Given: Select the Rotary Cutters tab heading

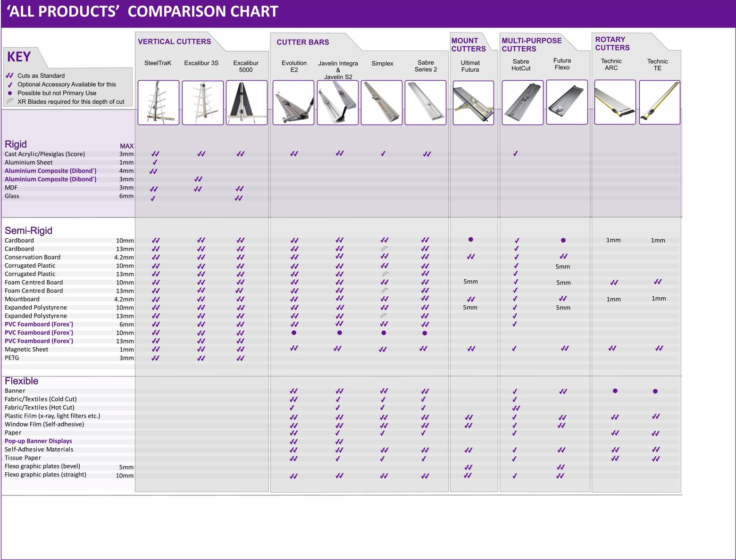Looking at the screenshot, I should pos(612,43).
